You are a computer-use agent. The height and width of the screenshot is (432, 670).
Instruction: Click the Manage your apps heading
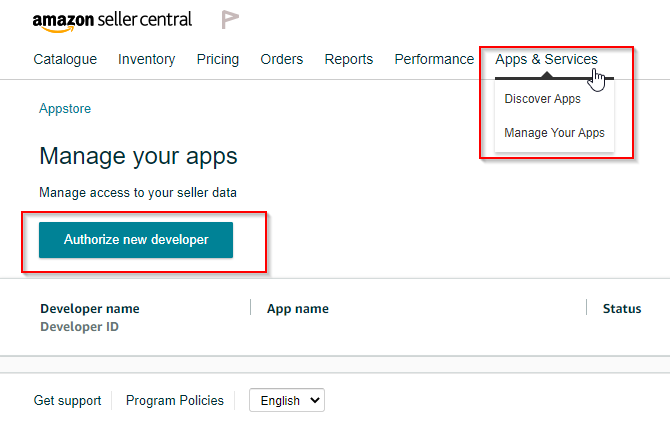(x=138, y=156)
